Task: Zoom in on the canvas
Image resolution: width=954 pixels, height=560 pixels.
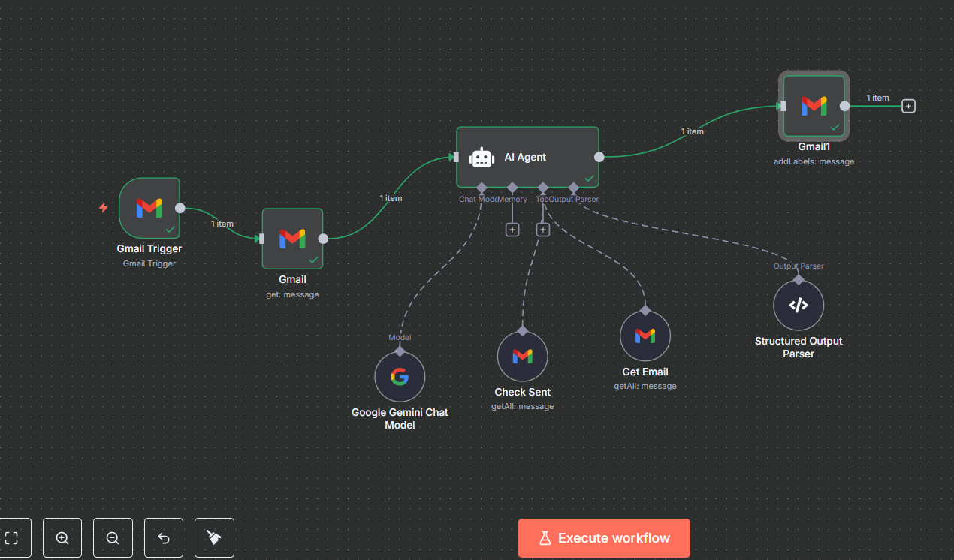Action: coord(62,537)
